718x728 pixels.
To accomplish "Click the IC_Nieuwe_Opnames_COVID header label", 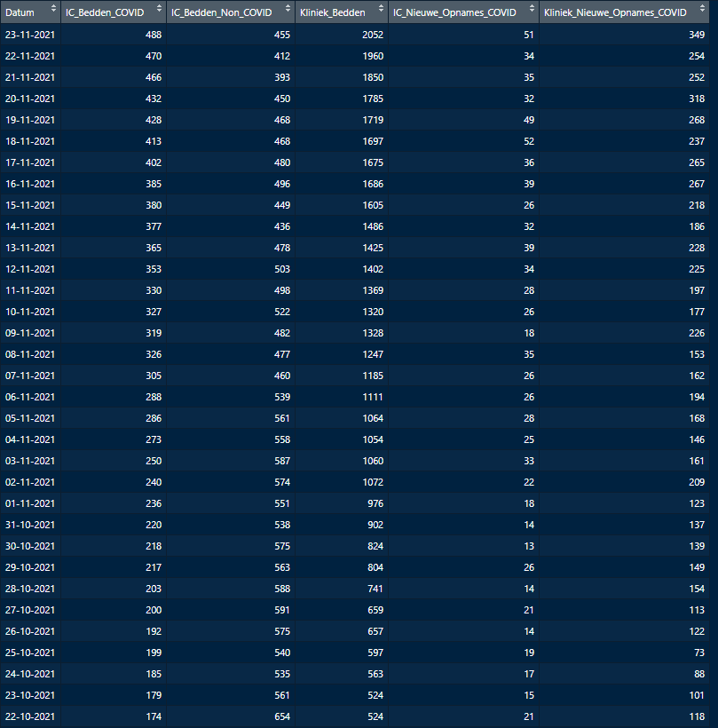I will (454, 12).
